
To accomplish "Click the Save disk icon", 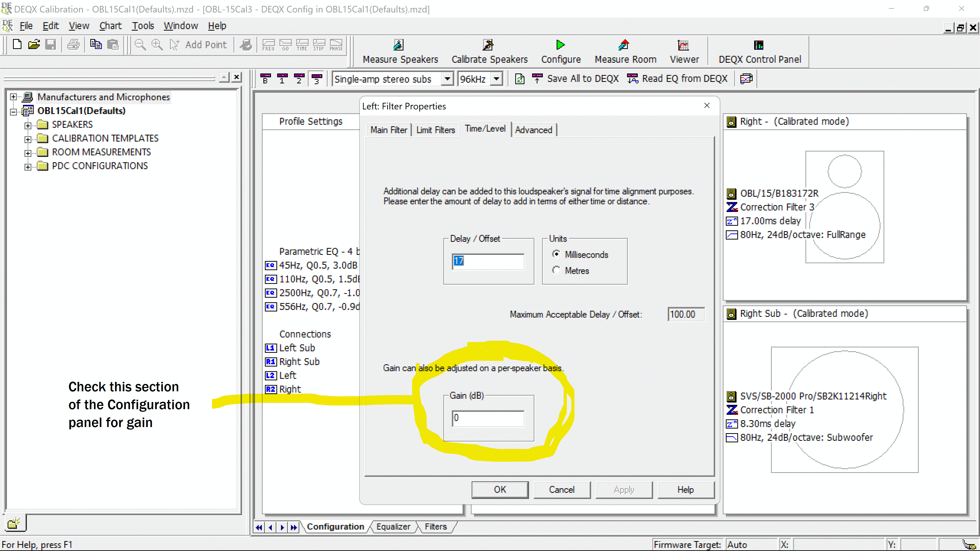I will (x=51, y=45).
